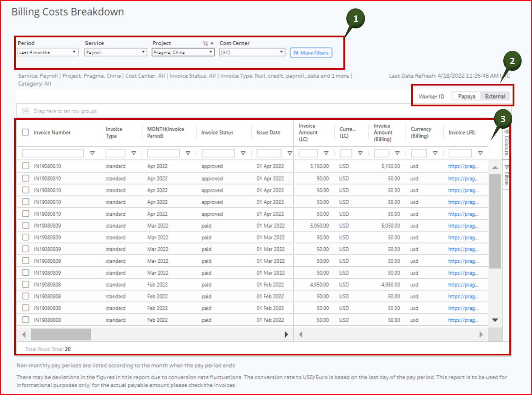Open the Invoice Status column filter funnel

tap(243, 153)
